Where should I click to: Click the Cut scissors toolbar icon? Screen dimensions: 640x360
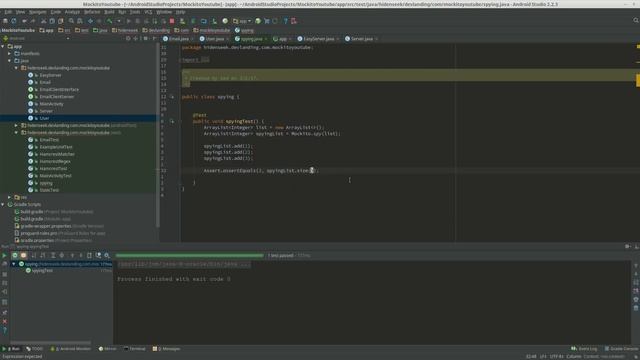point(44,21)
